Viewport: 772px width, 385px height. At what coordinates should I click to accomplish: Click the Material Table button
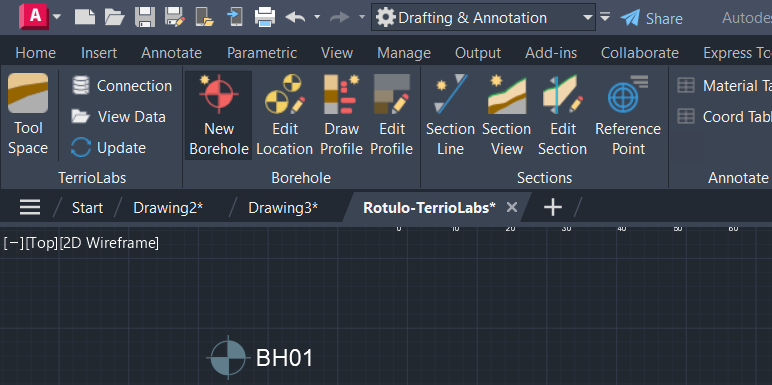point(724,86)
